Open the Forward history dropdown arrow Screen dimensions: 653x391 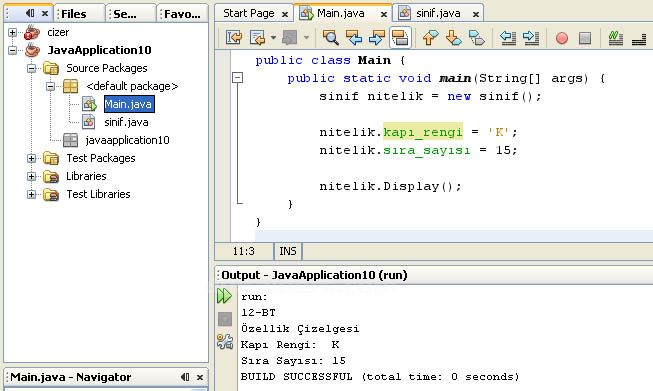pyautogui.click(x=307, y=38)
